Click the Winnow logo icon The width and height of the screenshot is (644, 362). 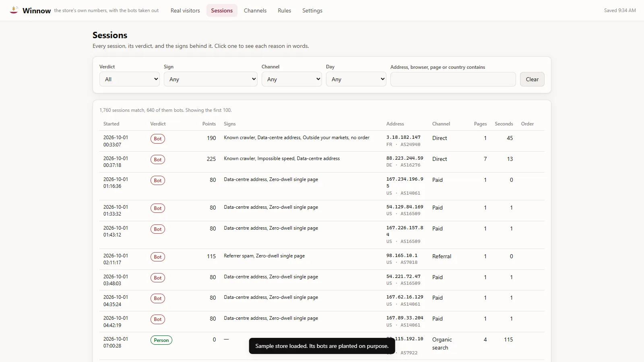pyautogui.click(x=14, y=10)
